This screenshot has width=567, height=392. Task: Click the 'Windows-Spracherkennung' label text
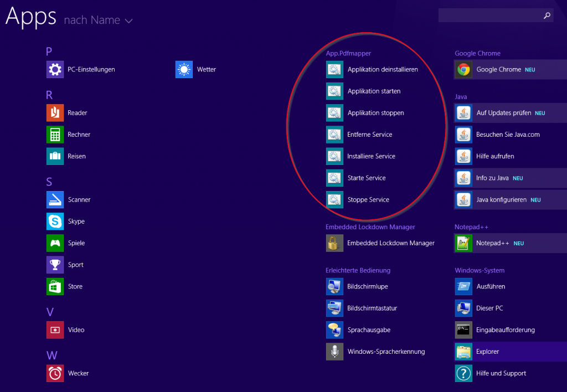(x=386, y=352)
